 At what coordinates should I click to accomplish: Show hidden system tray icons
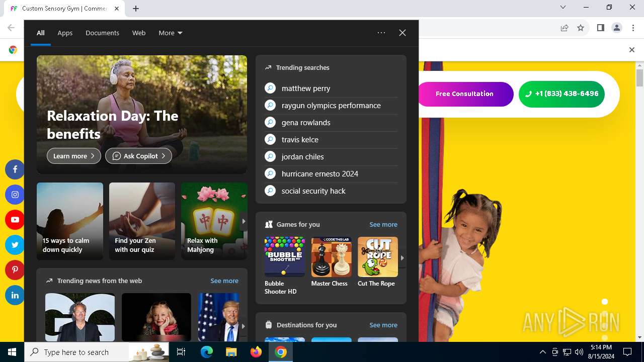(542, 352)
